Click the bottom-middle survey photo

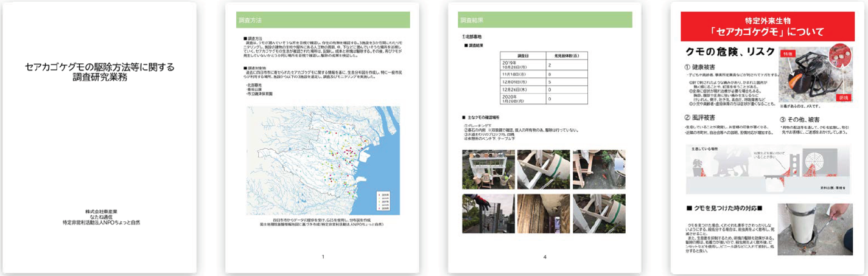coord(543,213)
